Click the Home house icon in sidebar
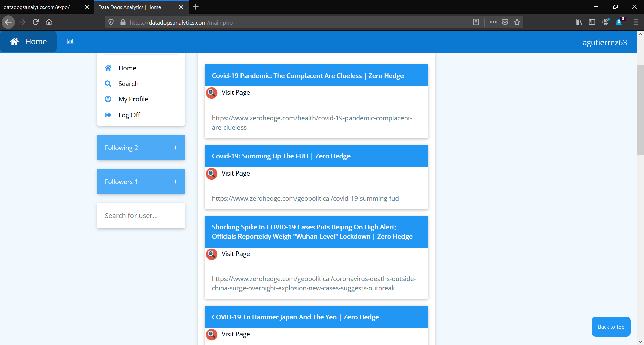644x345 pixels. (108, 68)
